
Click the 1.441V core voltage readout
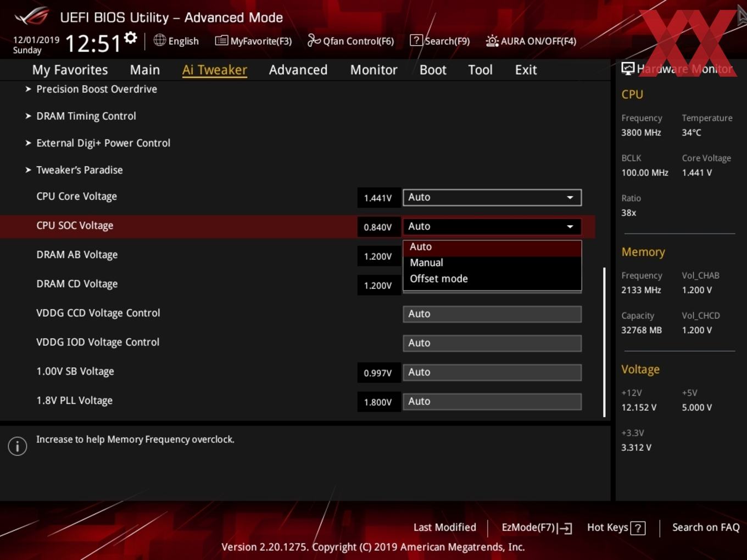(x=378, y=198)
